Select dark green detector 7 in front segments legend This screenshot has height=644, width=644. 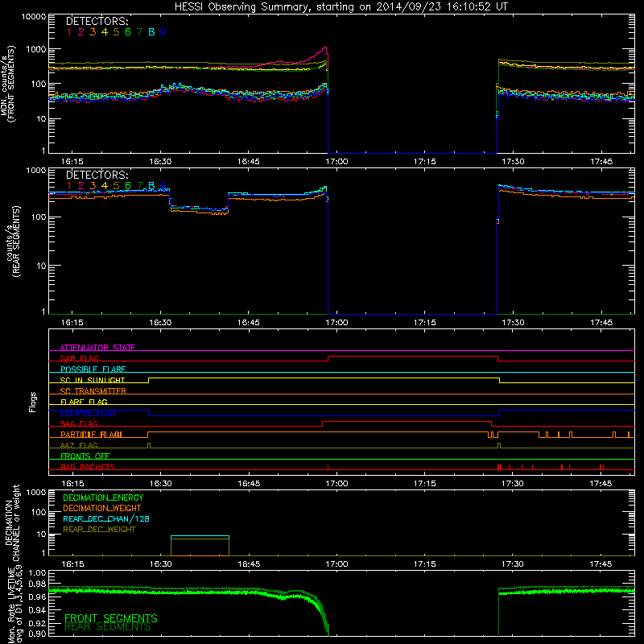pyautogui.click(x=139, y=32)
